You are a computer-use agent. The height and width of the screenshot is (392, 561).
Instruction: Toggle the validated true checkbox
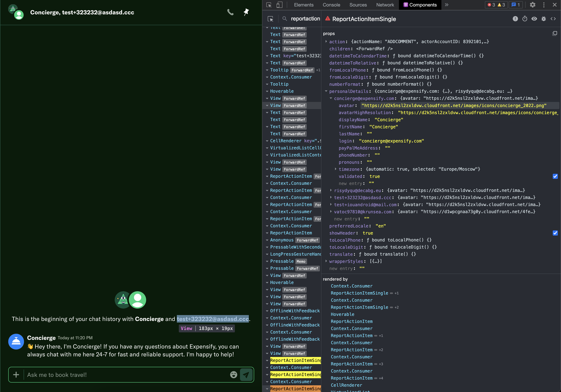[555, 177]
